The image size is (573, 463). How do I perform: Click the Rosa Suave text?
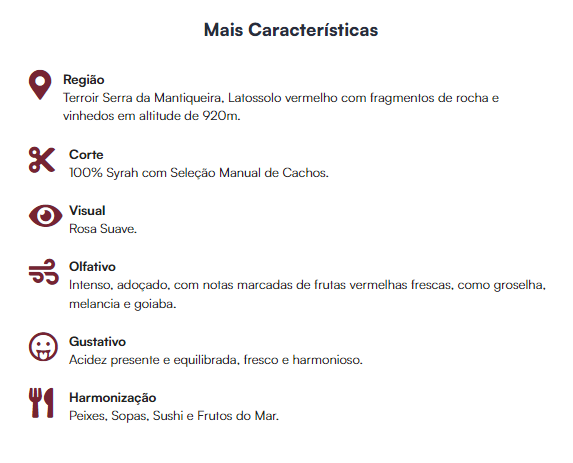tap(103, 229)
